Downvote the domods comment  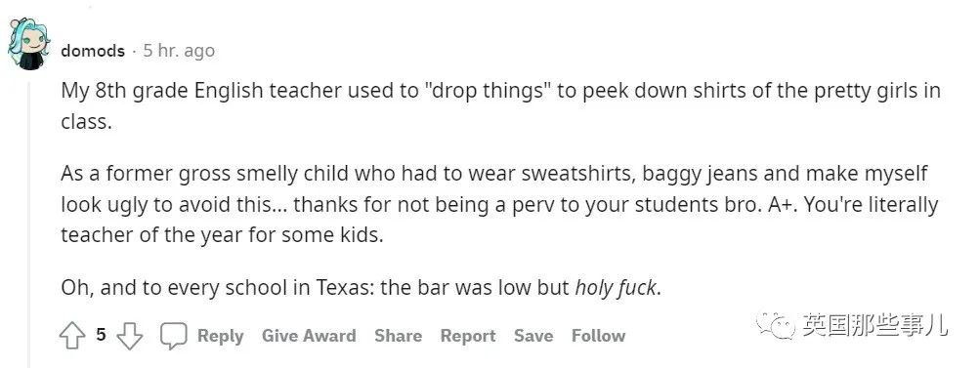(x=130, y=336)
